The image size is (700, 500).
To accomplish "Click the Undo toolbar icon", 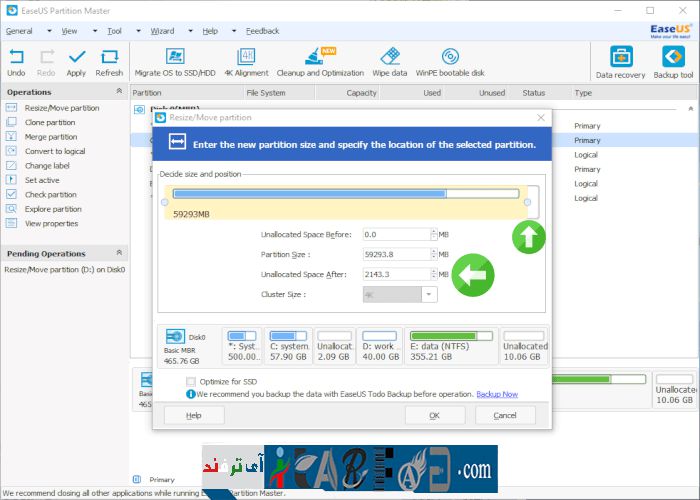I will click(x=16, y=57).
